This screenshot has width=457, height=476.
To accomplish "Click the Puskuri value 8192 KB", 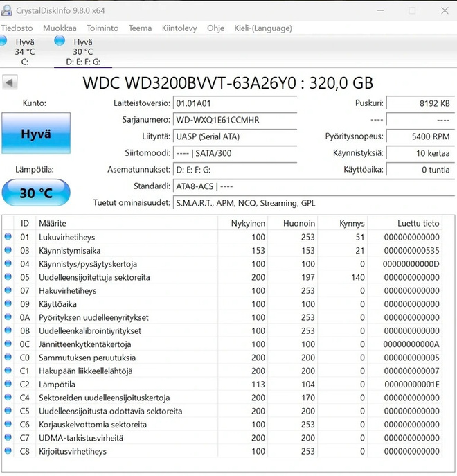I will click(420, 103).
